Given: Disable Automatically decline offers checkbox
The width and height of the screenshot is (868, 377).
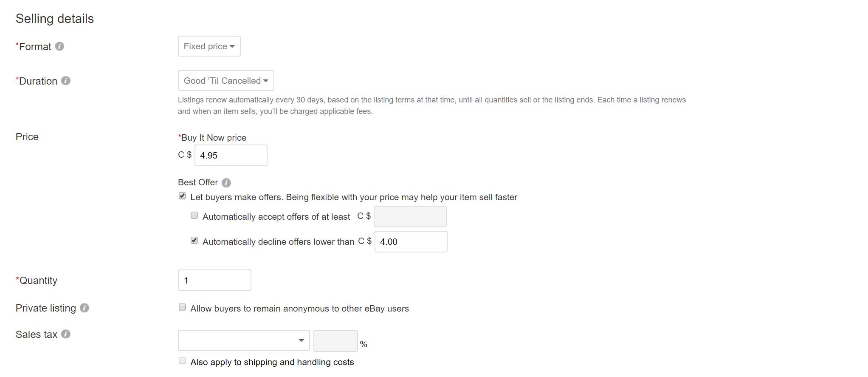Looking at the screenshot, I should point(194,241).
